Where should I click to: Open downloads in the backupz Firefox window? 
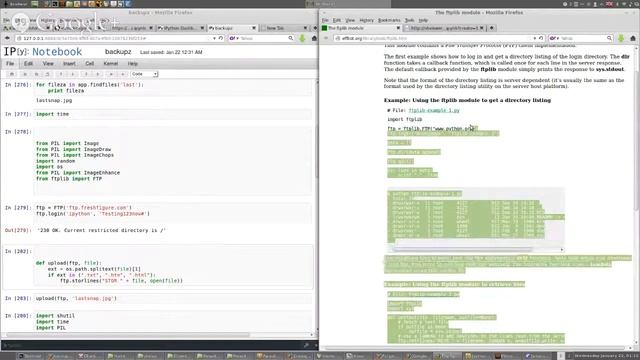(x=302, y=38)
